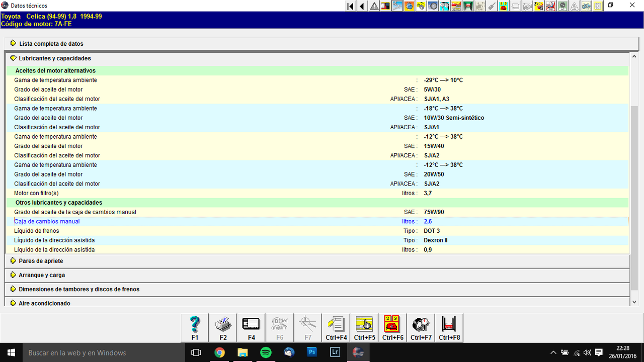Open the repair times icon with yellow numbers
Image resolution: width=644 pixels, height=362 pixels.
pyautogui.click(x=503, y=6)
